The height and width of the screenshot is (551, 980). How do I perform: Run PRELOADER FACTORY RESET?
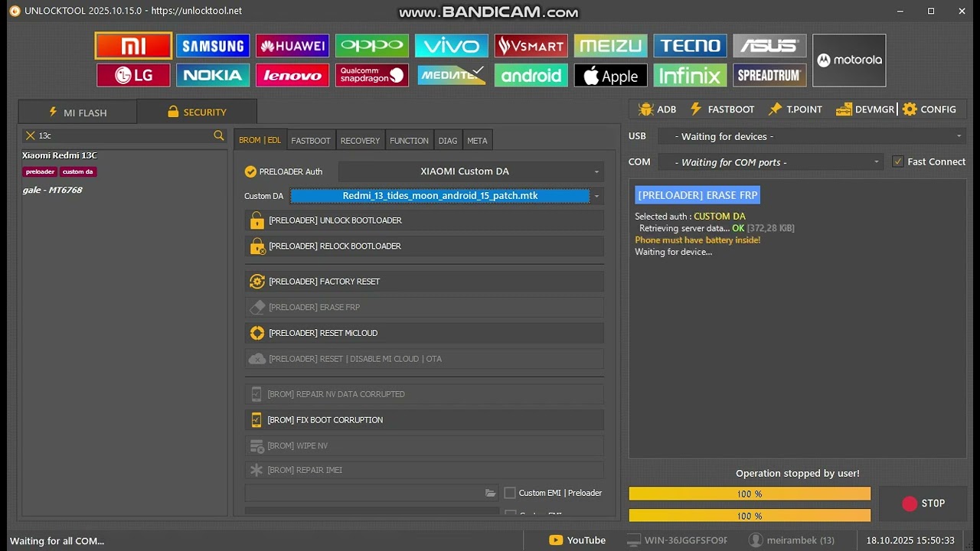pos(424,282)
